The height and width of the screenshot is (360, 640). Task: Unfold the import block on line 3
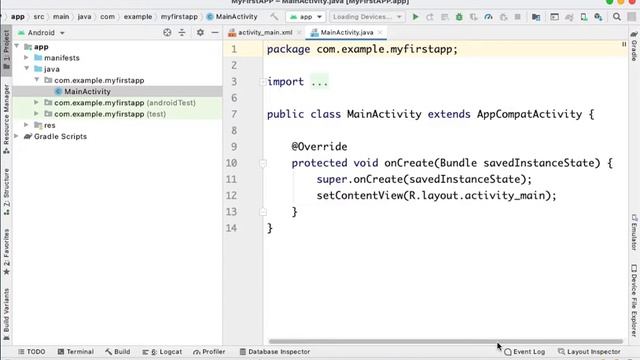coord(263,82)
